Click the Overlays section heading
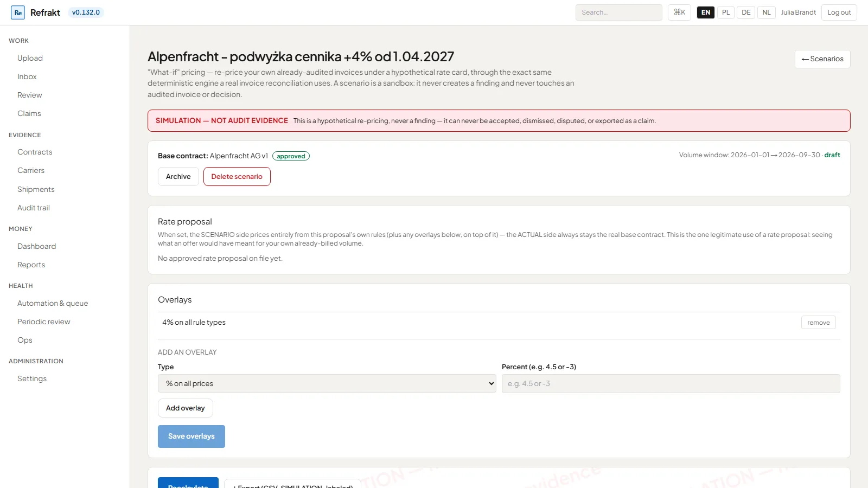The image size is (868, 488). pyautogui.click(x=175, y=300)
